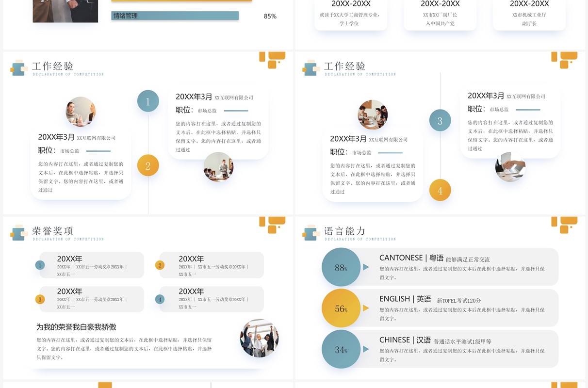Click 20XX年 heading beside badge 4
The width and height of the screenshot is (588, 388).
pyautogui.click(x=191, y=291)
